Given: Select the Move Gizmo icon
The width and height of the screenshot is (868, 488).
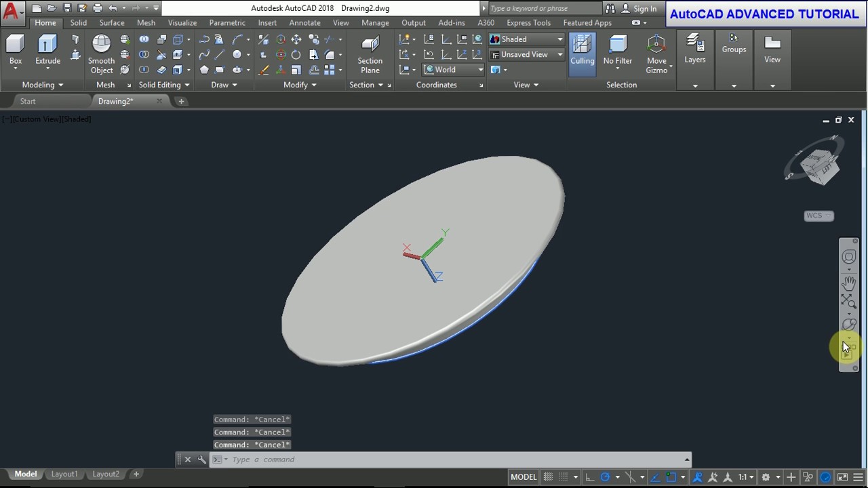Looking at the screenshot, I should click(x=656, y=54).
